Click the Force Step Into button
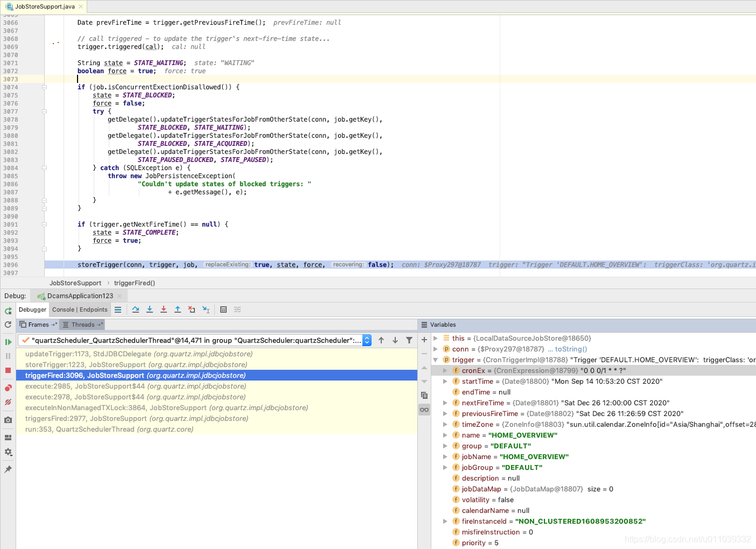Viewport: 756px width, 549px height. (x=164, y=309)
